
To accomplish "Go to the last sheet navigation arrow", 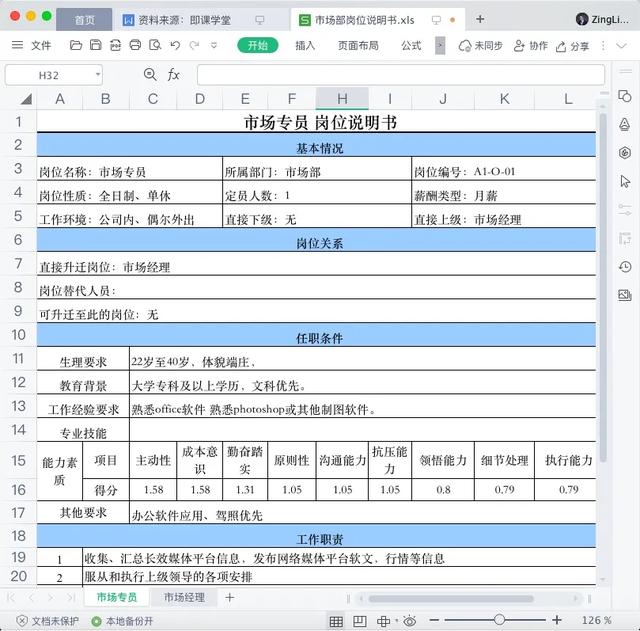I will coord(71,598).
